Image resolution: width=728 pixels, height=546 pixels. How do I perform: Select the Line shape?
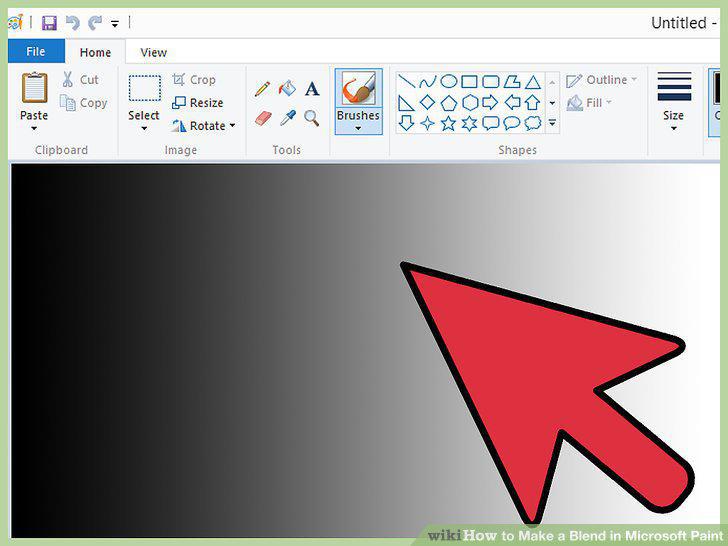coord(406,82)
